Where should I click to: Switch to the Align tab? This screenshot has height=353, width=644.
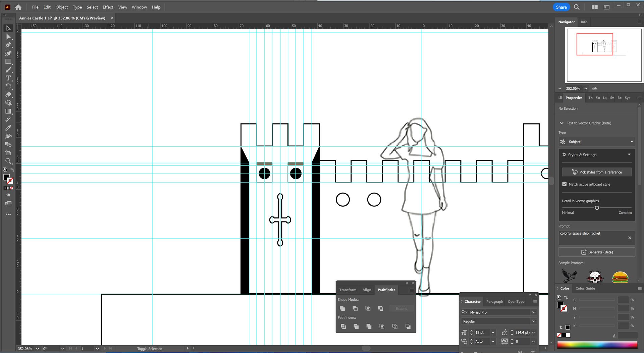367,290
